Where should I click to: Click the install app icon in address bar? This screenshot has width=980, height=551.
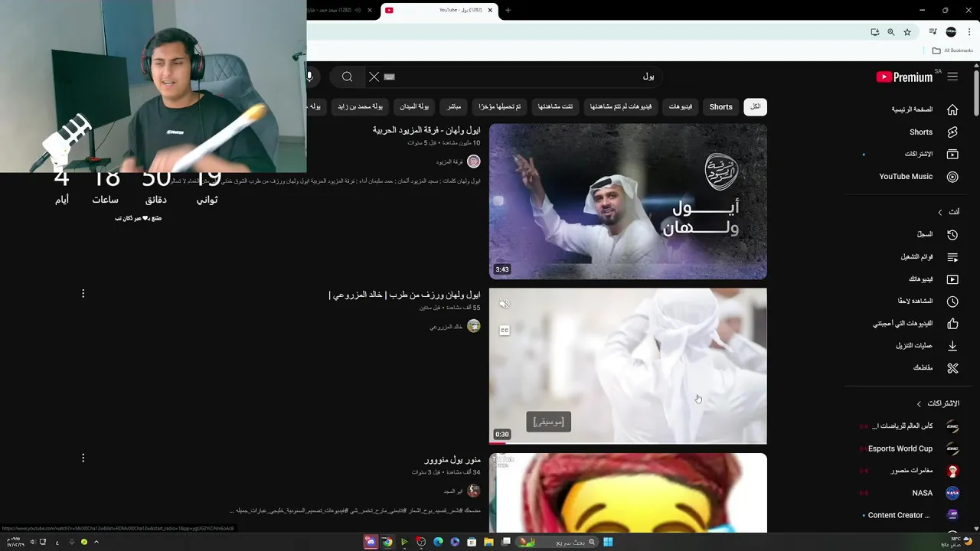click(875, 32)
